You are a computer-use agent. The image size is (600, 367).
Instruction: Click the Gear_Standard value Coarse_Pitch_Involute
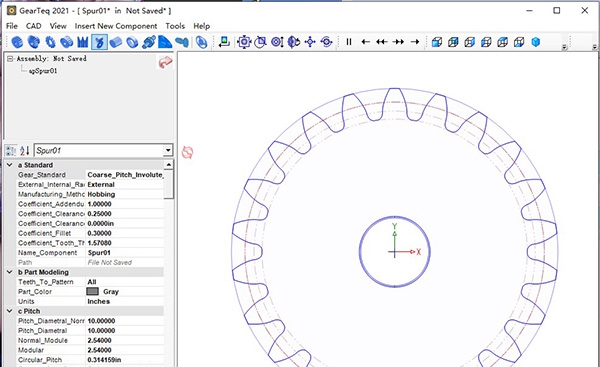125,175
